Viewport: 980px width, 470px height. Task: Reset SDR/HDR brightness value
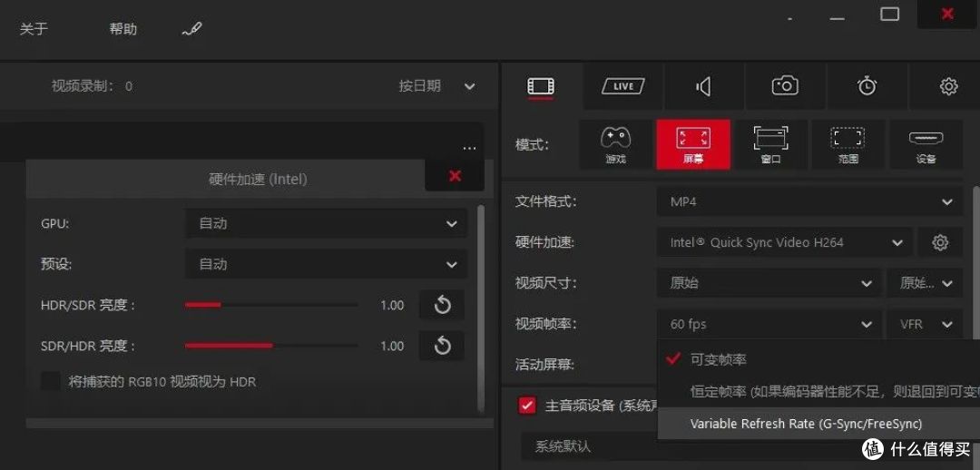[442, 346]
